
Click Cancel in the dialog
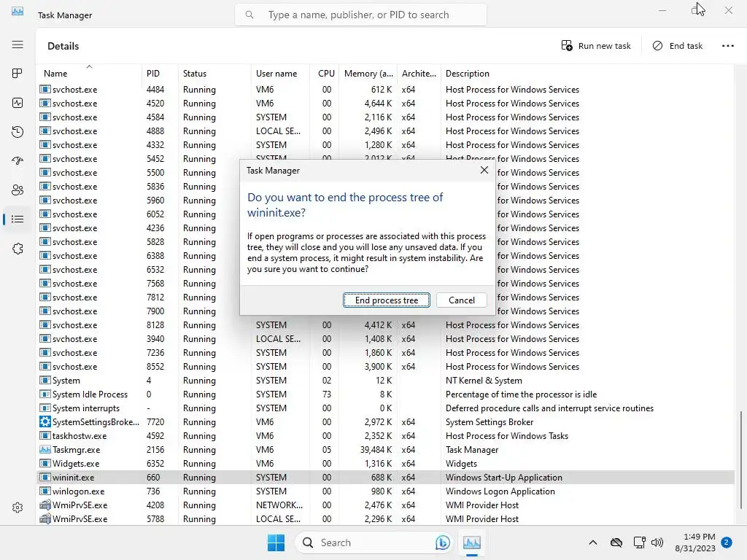[462, 300]
